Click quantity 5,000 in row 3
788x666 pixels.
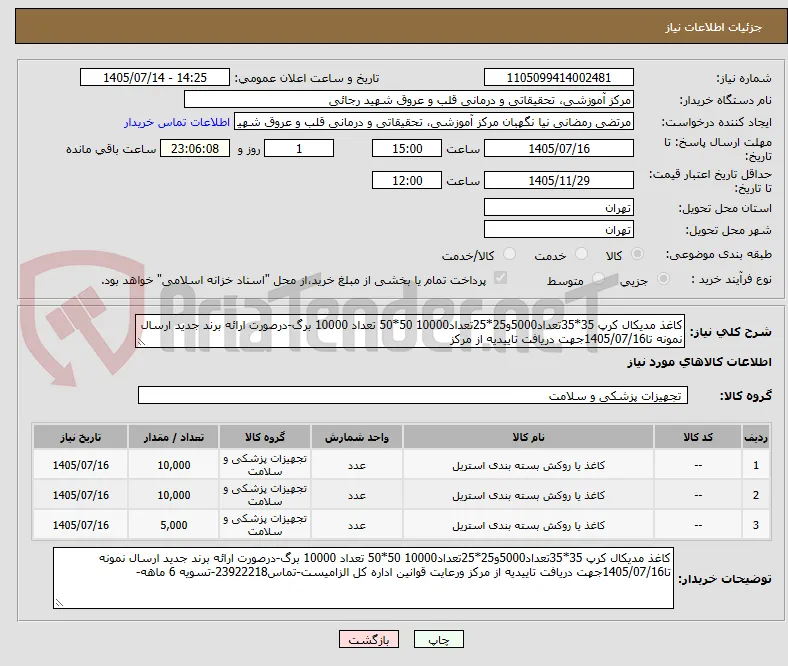click(x=174, y=525)
